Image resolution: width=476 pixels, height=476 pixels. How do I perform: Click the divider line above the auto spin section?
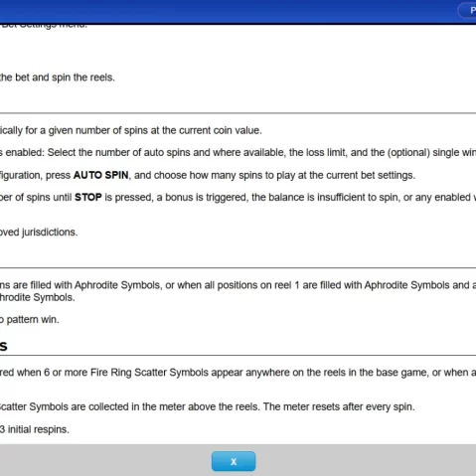tap(238, 113)
